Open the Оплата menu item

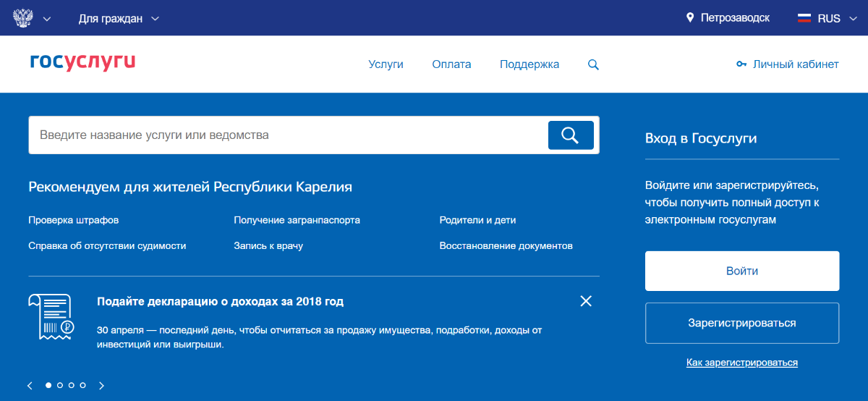451,64
